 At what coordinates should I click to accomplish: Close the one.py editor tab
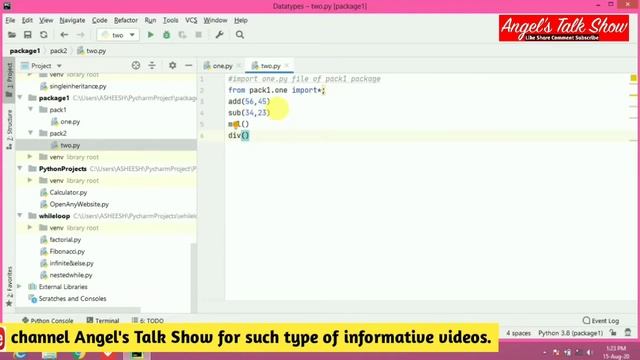[239, 66]
